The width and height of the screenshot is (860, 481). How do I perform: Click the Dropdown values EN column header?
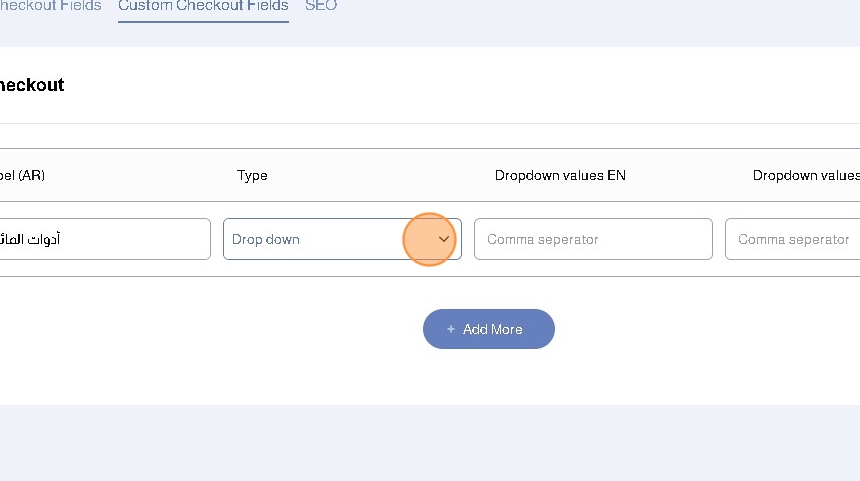pyautogui.click(x=560, y=175)
